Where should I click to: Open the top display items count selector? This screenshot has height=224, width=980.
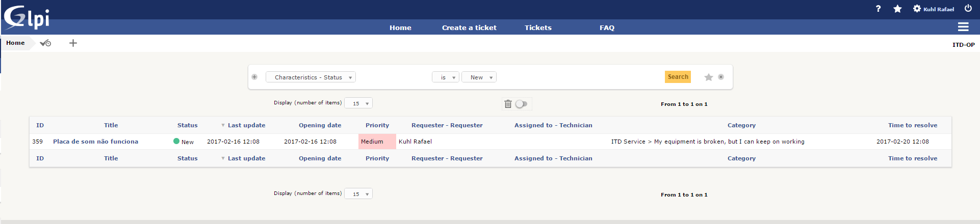click(358, 103)
